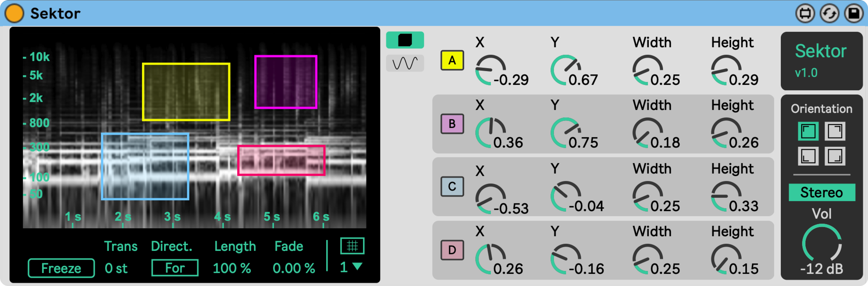Select sector C blue swatch
This screenshot has height=286, width=868.
pos(452,187)
